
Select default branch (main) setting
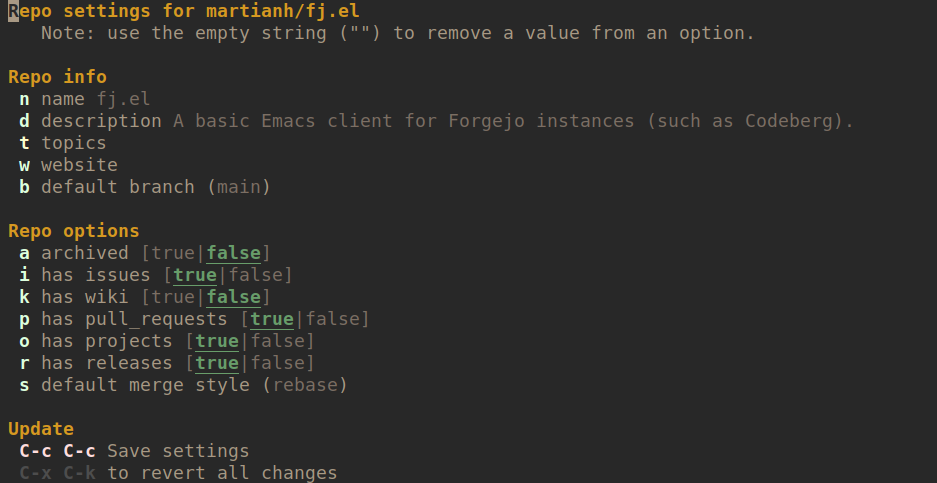coord(155,187)
